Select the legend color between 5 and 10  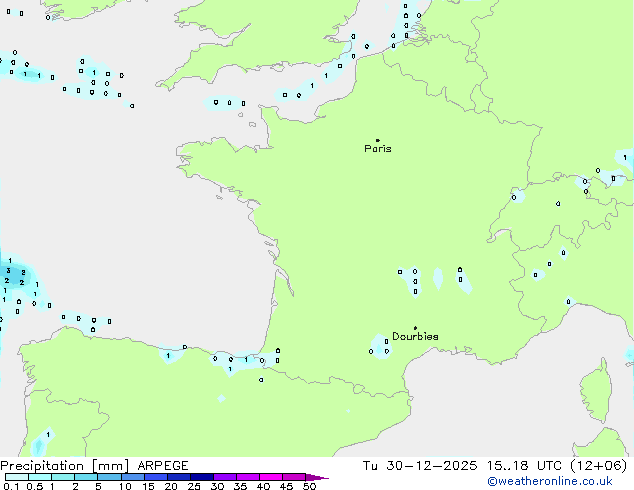click(x=110, y=478)
